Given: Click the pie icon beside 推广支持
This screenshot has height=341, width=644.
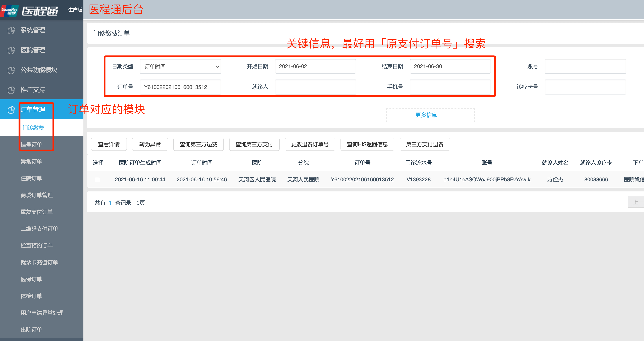Looking at the screenshot, I should [11, 90].
